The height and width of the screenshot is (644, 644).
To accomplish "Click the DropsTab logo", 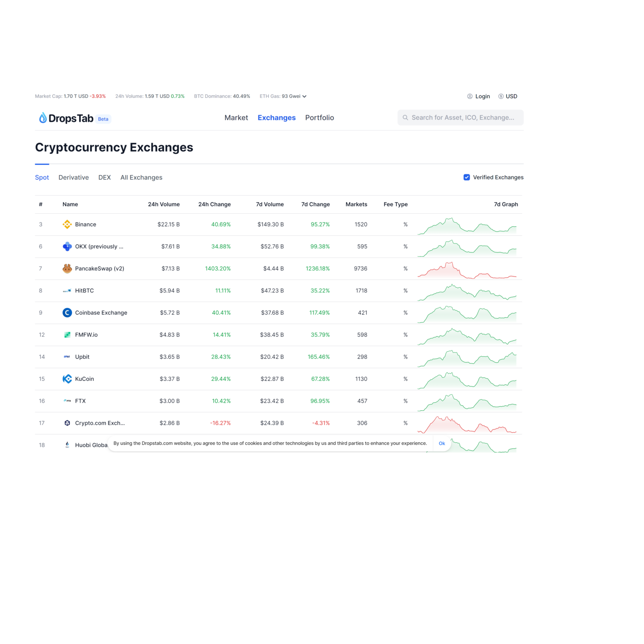I will tap(67, 118).
